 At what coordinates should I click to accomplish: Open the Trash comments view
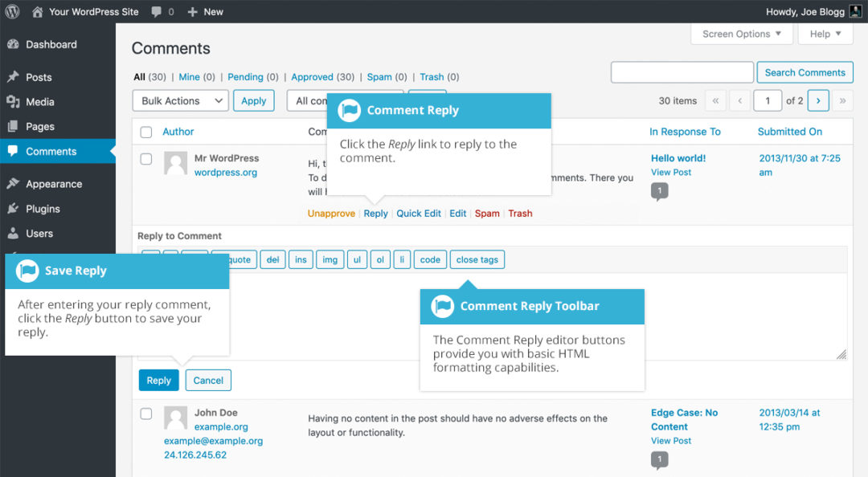point(431,76)
